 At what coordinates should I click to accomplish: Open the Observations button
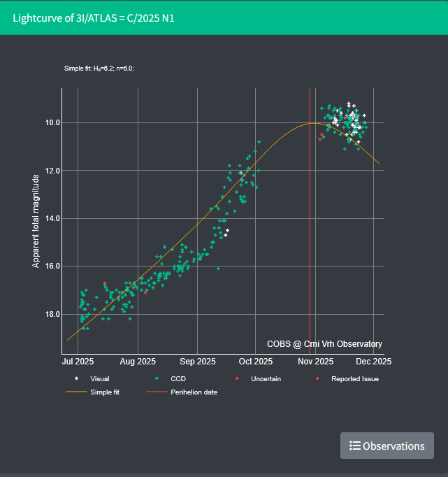[x=387, y=446]
